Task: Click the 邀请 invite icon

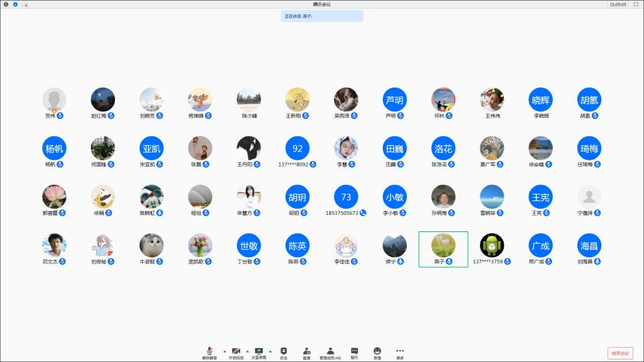Action: pos(306,352)
